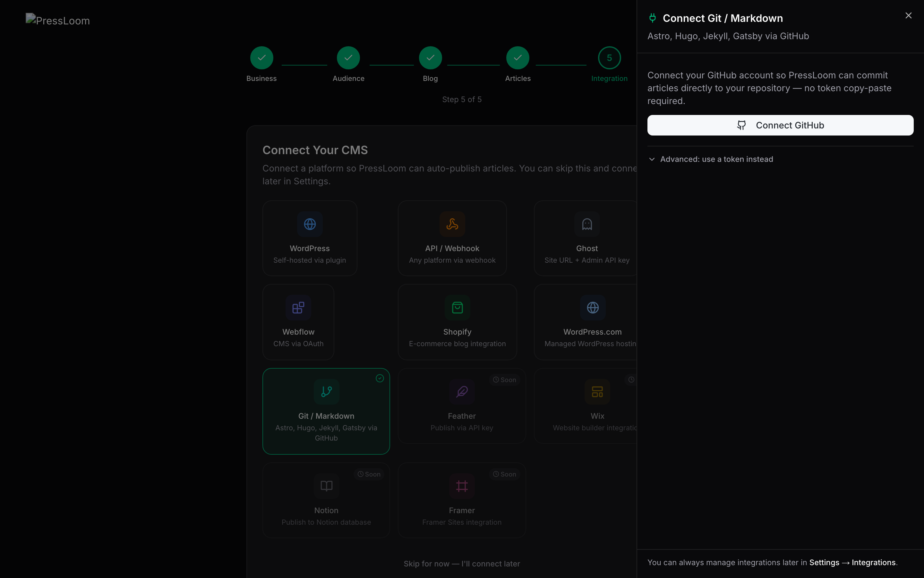
Task: Click the Blog step label
Action: [430, 78]
